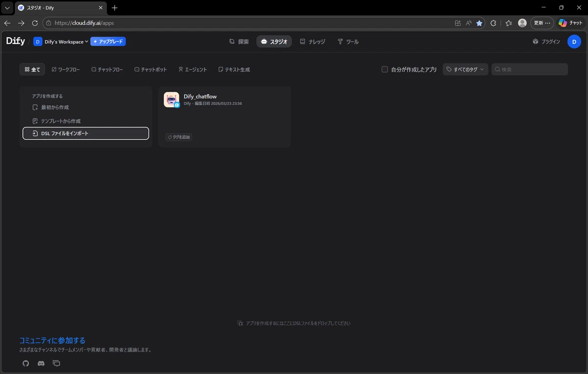The height and width of the screenshot is (374, 588).
Task: Open すべてのタグ filter dropdown
Action: pos(465,70)
